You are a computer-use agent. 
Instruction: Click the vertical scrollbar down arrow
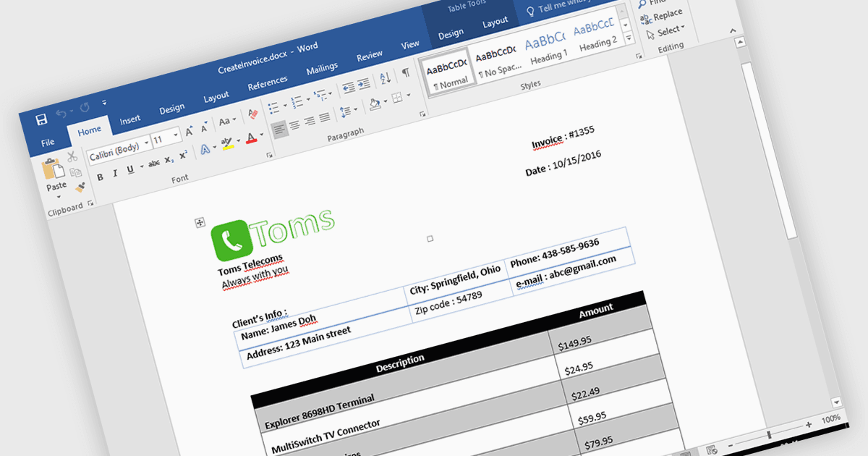pyautogui.click(x=837, y=401)
